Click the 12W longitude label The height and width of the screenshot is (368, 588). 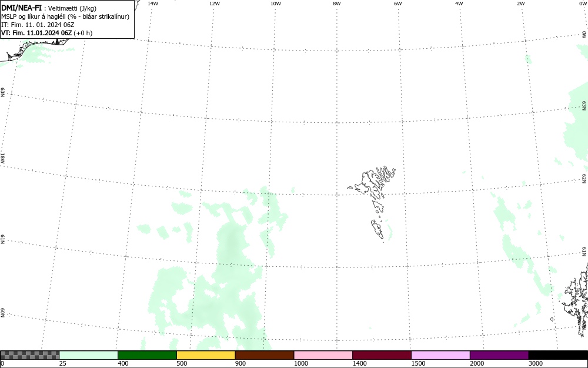click(215, 4)
